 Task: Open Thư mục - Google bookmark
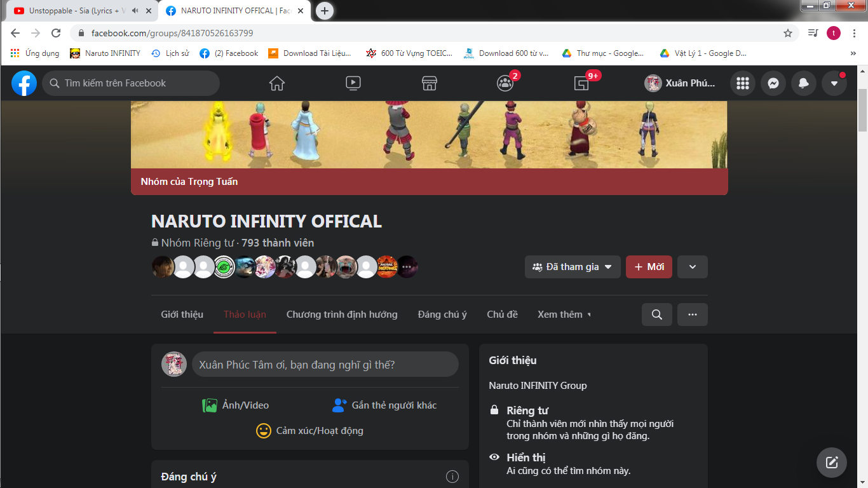603,53
